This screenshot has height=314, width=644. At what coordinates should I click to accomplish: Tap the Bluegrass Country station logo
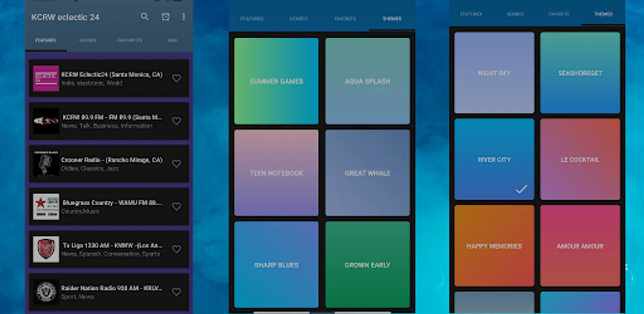[46, 207]
